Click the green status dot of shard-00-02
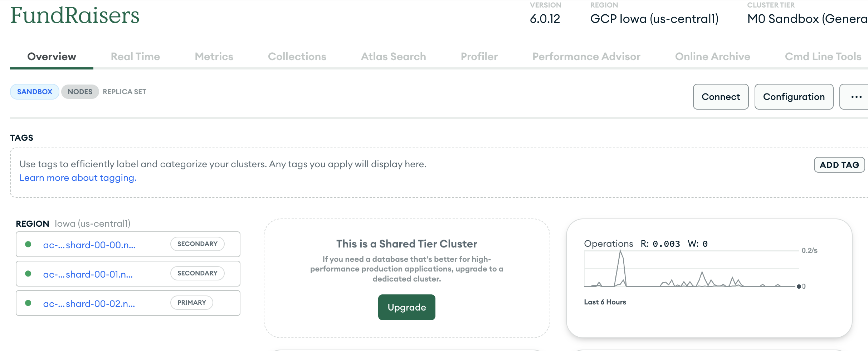868x351 pixels. (28, 303)
